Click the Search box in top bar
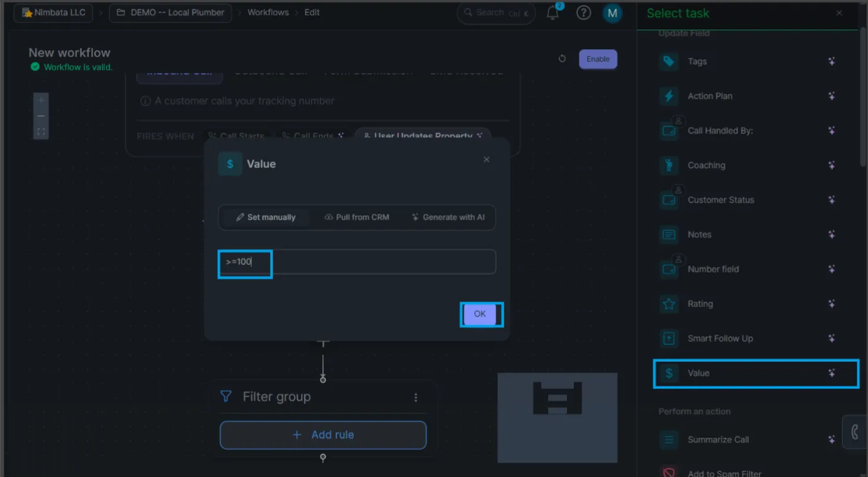 tap(496, 13)
